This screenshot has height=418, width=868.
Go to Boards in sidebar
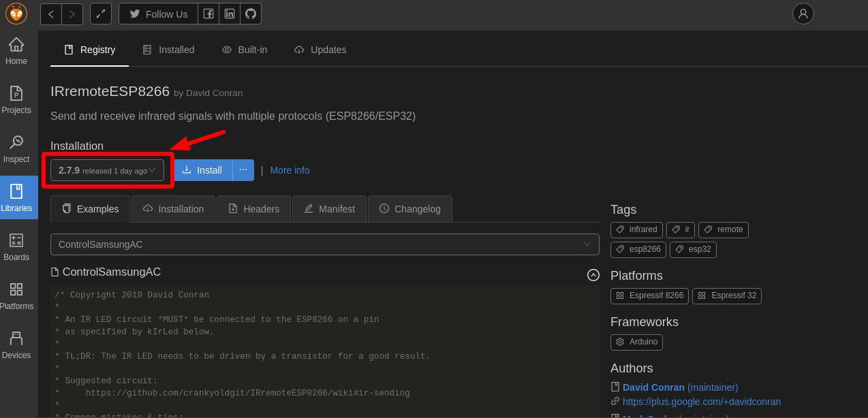click(16, 247)
